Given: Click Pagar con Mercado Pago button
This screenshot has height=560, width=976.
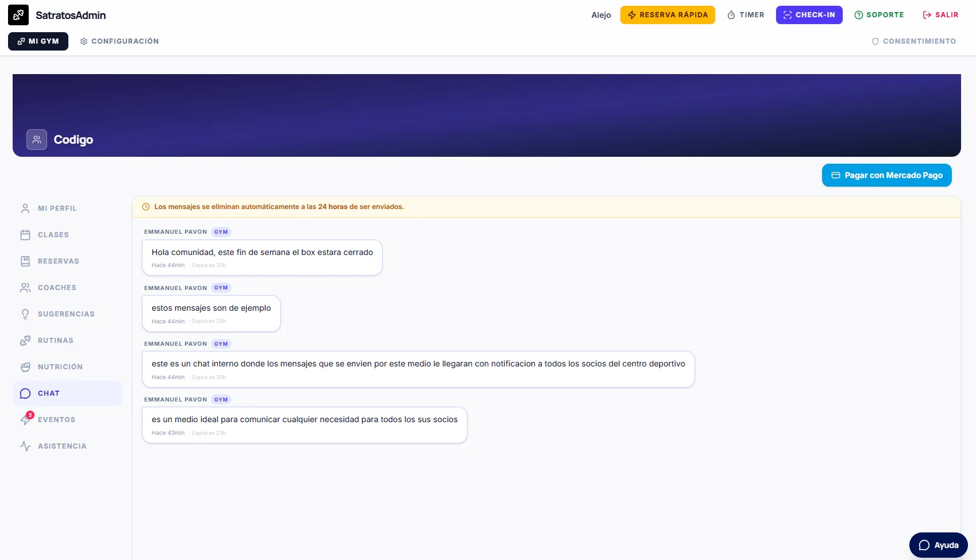Looking at the screenshot, I should [x=886, y=175].
